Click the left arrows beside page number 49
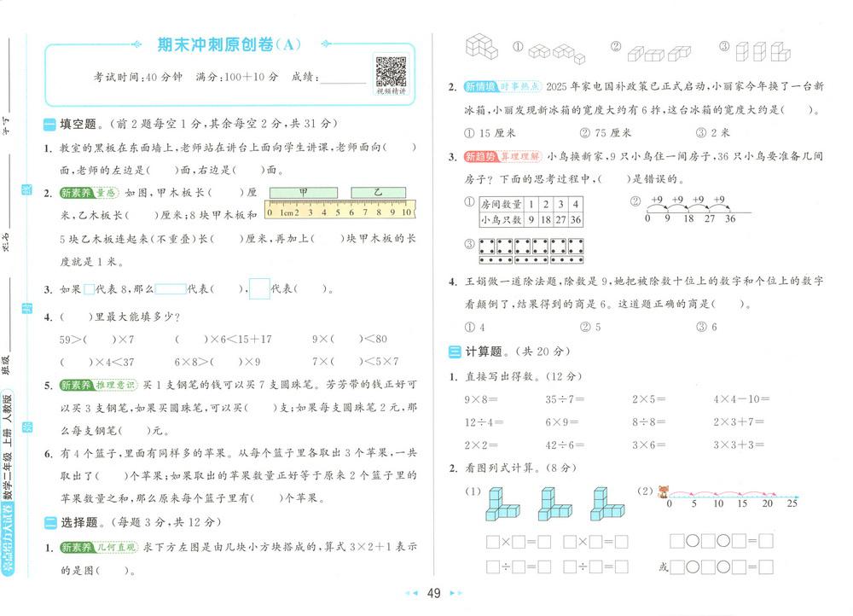Viewport: 853px width, 616px height. coord(411,593)
